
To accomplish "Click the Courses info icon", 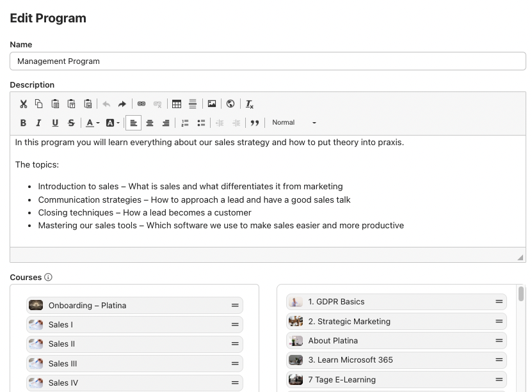I will pyautogui.click(x=49, y=278).
